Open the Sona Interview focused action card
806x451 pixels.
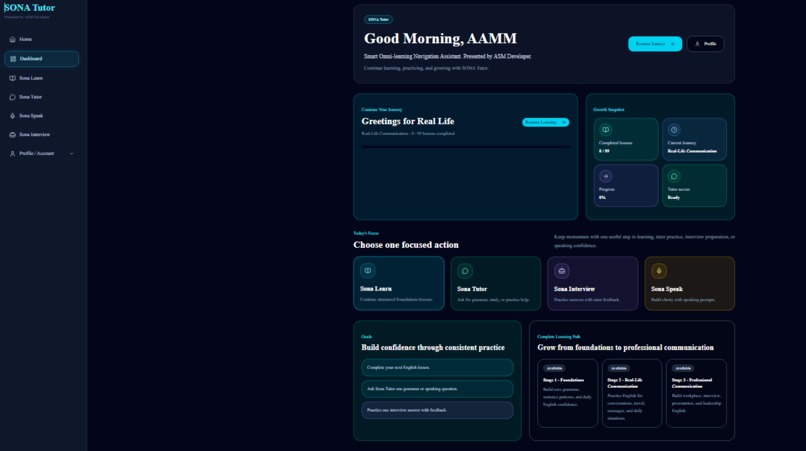pos(592,283)
